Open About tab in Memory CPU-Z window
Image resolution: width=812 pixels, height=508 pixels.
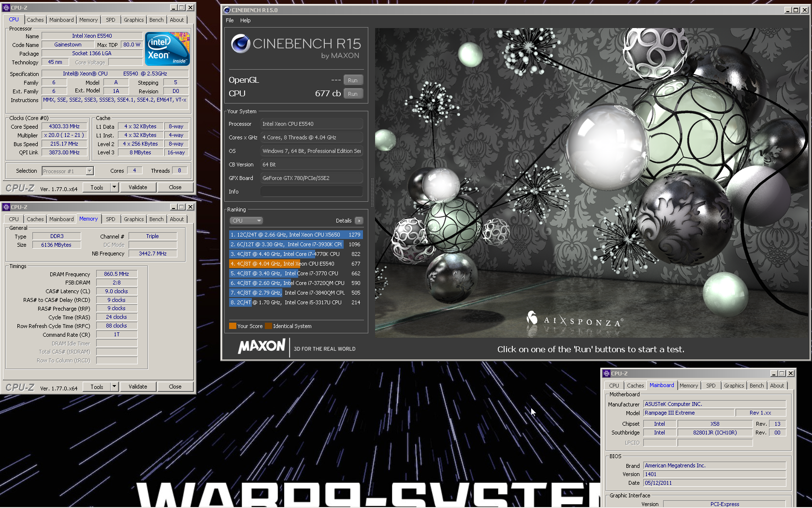click(x=177, y=219)
